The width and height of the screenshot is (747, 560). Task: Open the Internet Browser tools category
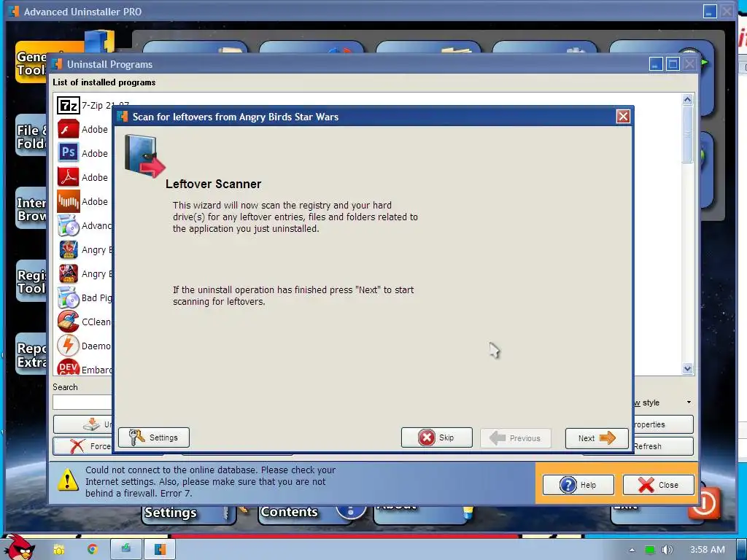coord(31,209)
